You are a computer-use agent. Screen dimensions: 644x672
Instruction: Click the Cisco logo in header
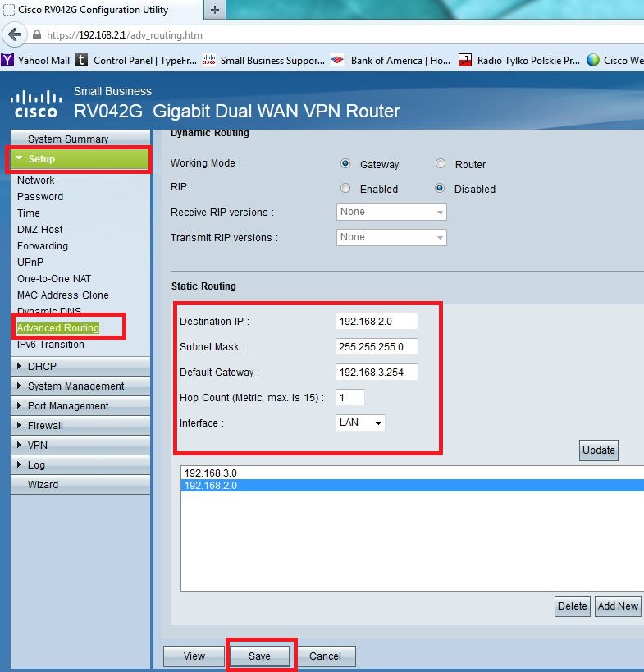[35, 103]
